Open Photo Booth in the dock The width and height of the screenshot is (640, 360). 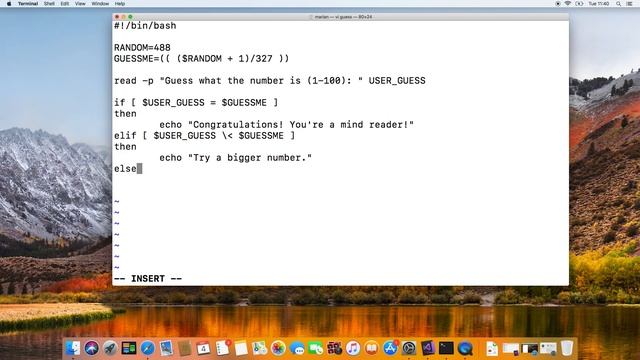pyautogui.click(x=334, y=348)
